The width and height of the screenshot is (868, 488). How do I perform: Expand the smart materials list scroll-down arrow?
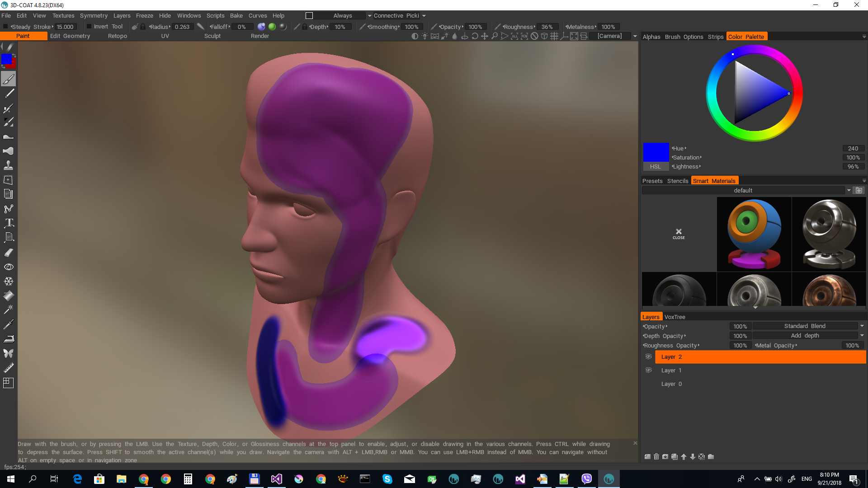[x=755, y=308]
